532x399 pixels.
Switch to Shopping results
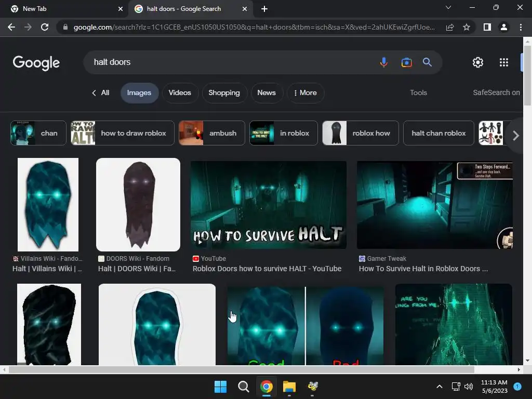[224, 93]
